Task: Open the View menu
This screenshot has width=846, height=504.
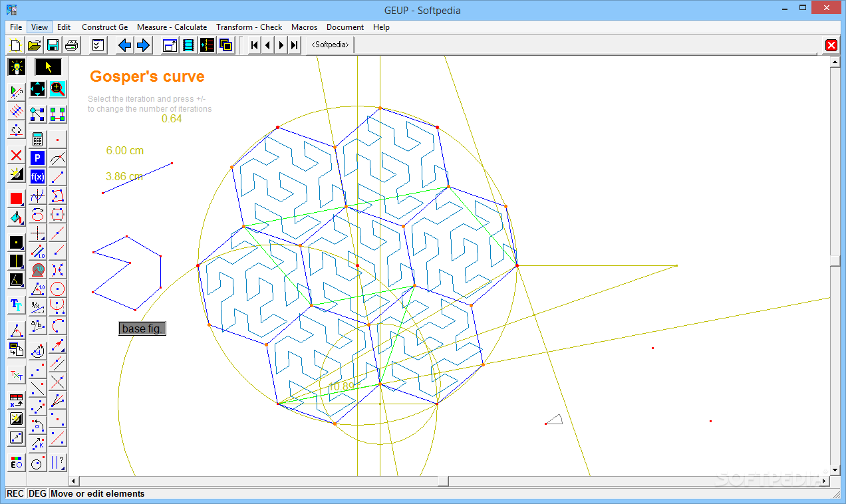Action: 39,27
